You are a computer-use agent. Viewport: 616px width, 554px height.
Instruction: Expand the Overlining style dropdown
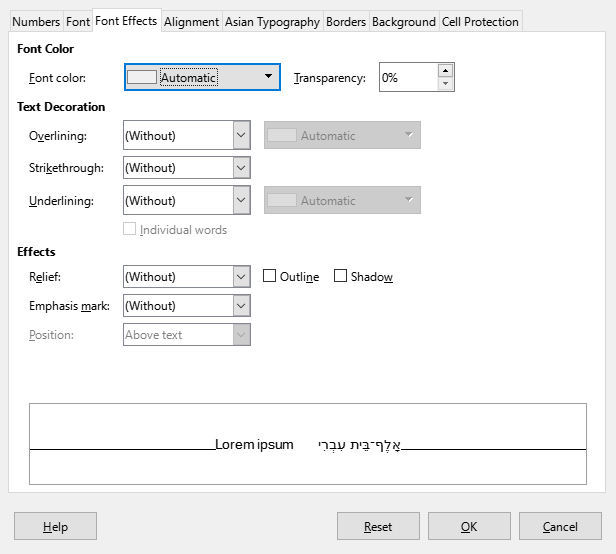tap(187, 135)
